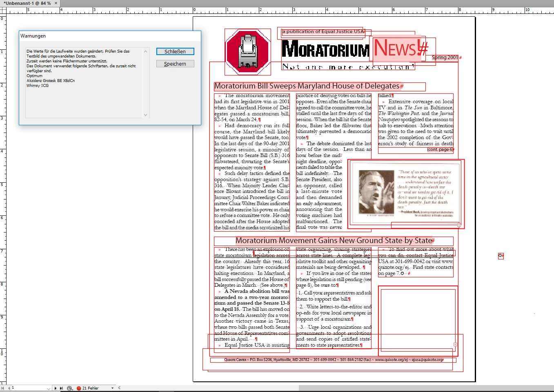
Task: Select the empty frame at page bottom right
Action: tap(418, 320)
